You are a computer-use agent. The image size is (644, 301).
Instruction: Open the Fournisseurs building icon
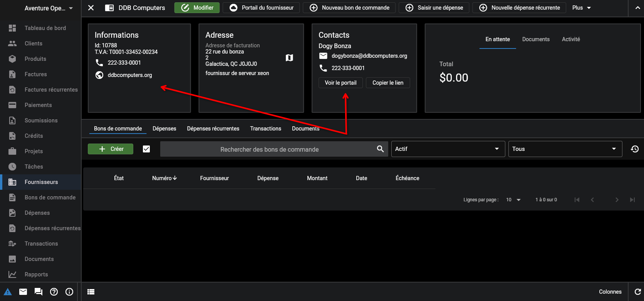[x=12, y=182]
